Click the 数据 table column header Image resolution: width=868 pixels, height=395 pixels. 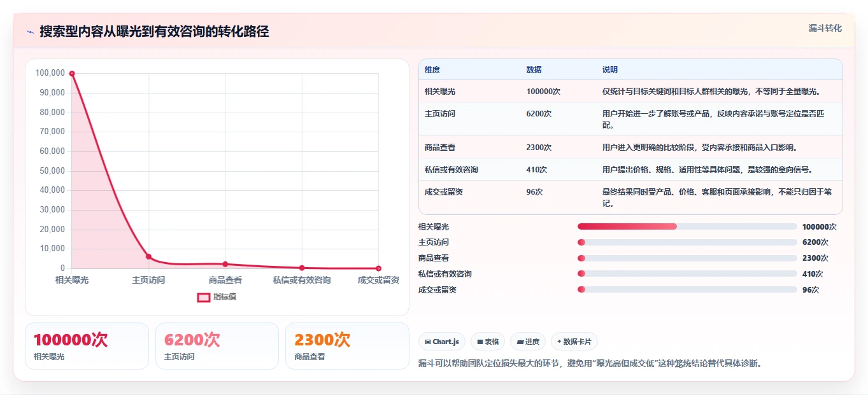tap(534, 70)
